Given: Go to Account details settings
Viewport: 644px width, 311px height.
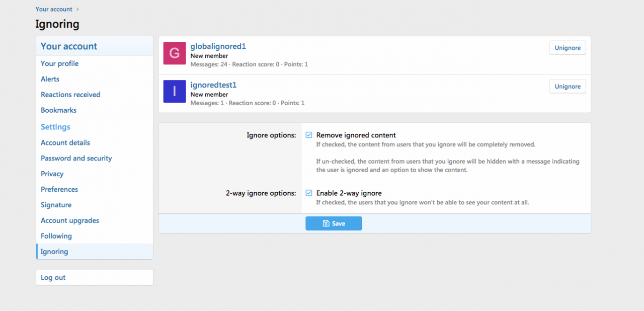Looking at the screenshot, I should tap(65, 143).
